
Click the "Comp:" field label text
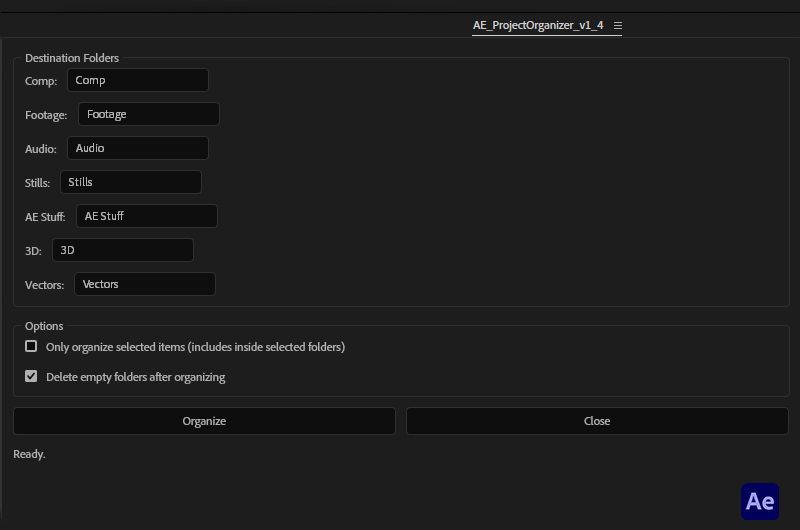[41, 81]
